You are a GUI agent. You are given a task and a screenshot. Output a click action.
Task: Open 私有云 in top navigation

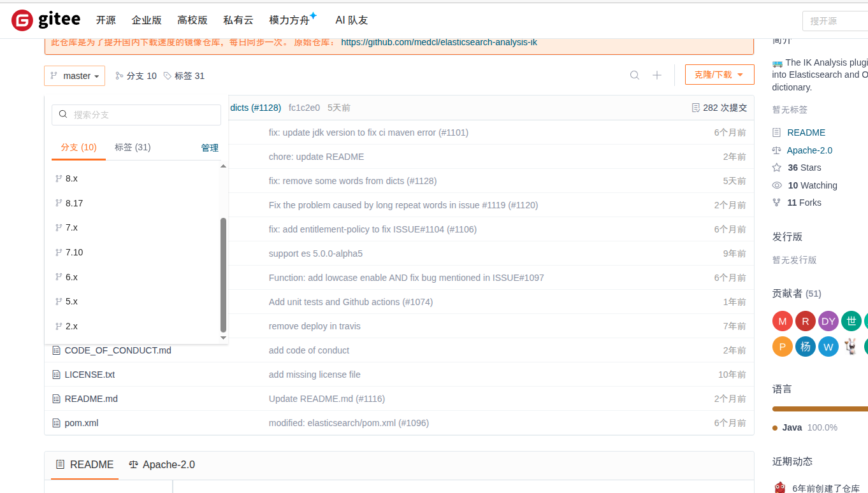pos(238,20)
